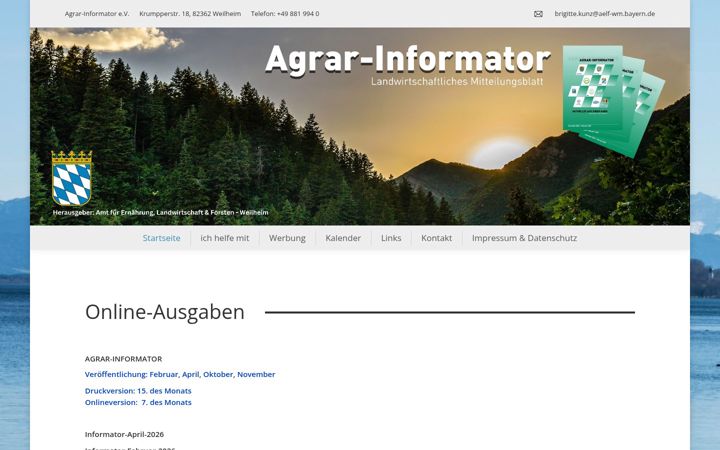Click the Agrar-Informator header title
The height and width of the screenshot is (450, 720).
click(408, 59)
